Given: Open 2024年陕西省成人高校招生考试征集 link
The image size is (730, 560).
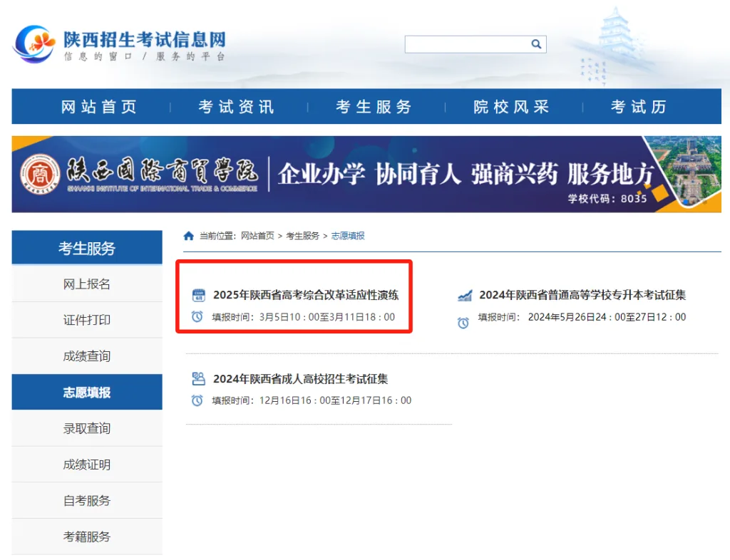Looking at the screenshot, I should point(300,379).
